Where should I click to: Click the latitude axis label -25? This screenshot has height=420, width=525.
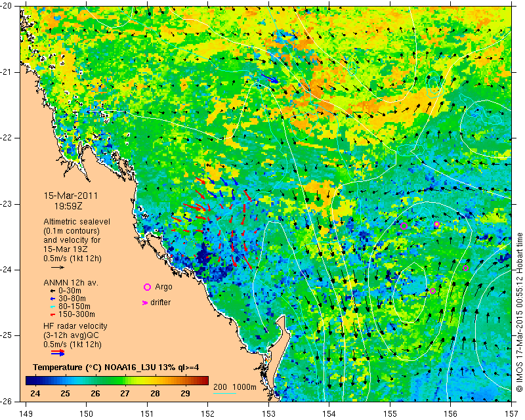point(6,335)
